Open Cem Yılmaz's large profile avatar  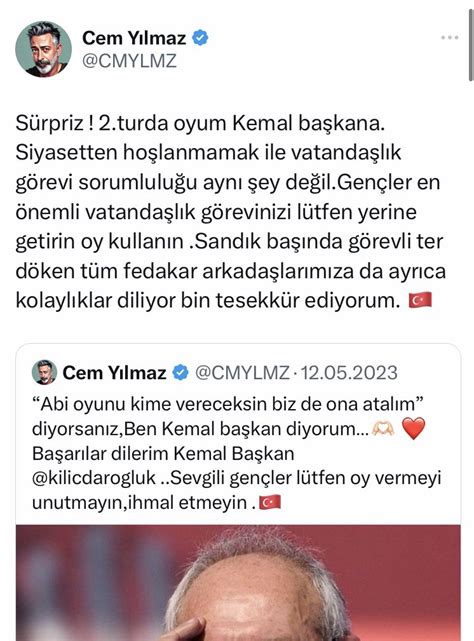point(43,49)
